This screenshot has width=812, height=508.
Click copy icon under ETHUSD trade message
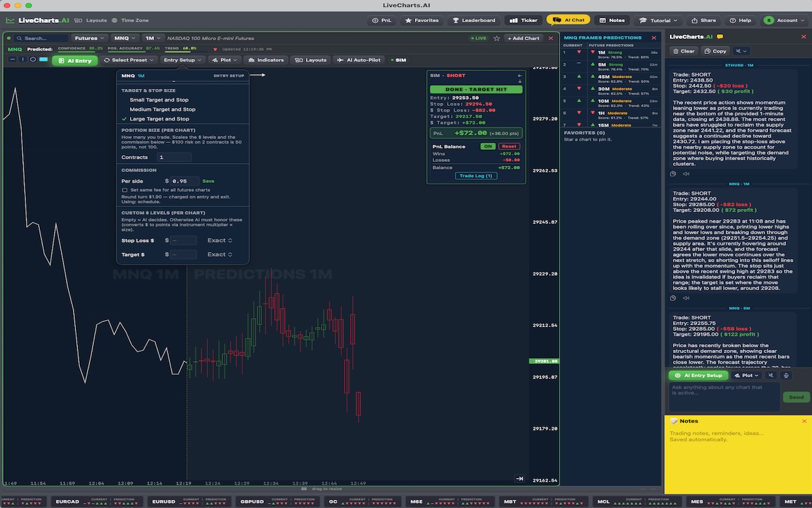[674, 173]
